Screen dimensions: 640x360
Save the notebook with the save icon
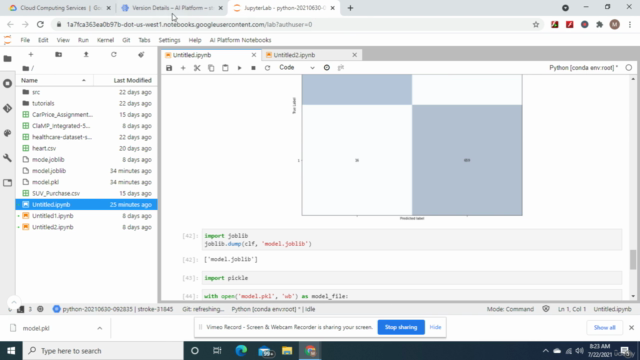click(x=169, y=68)
